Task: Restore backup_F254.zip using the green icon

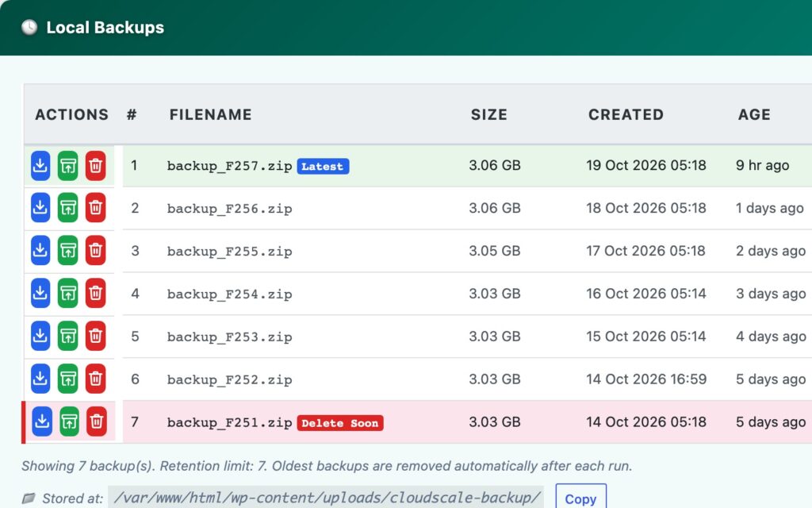Action: [68, 294]
